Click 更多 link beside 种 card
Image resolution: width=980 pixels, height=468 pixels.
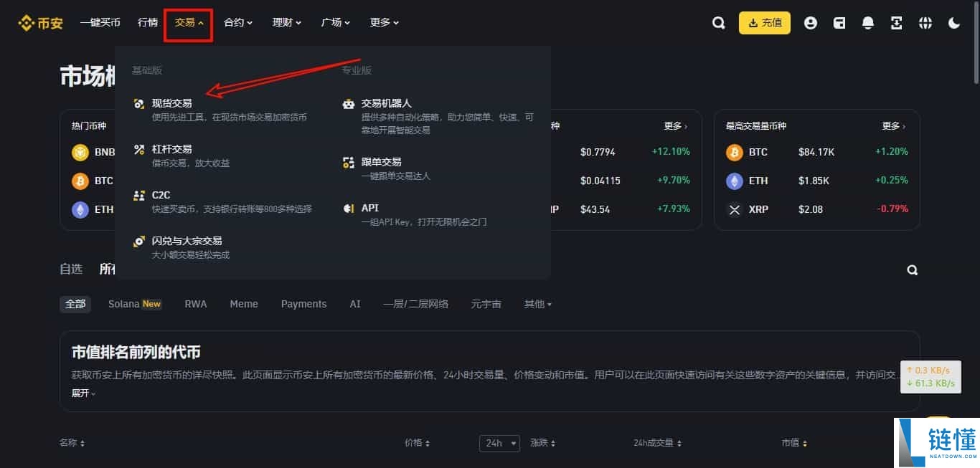click(676, 126)
